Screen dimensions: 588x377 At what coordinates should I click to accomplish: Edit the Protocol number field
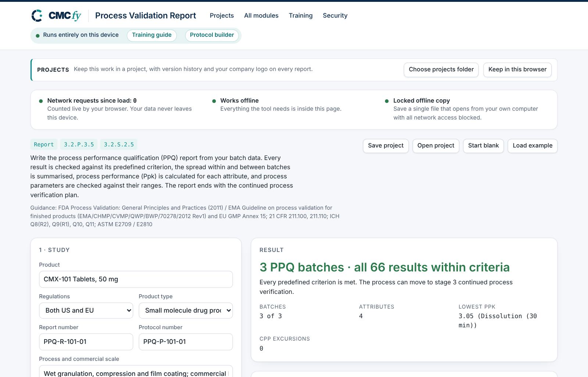coord(186,342)
